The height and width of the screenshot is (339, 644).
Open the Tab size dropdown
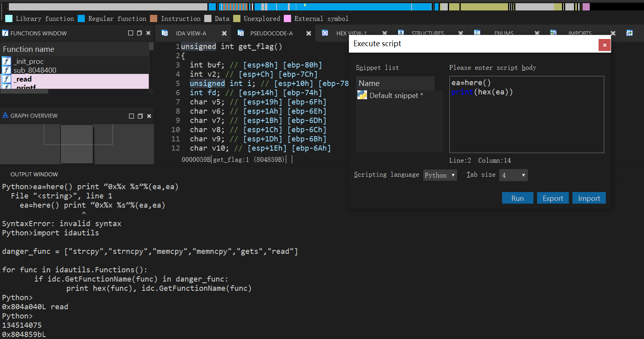[x=513, y=175]
